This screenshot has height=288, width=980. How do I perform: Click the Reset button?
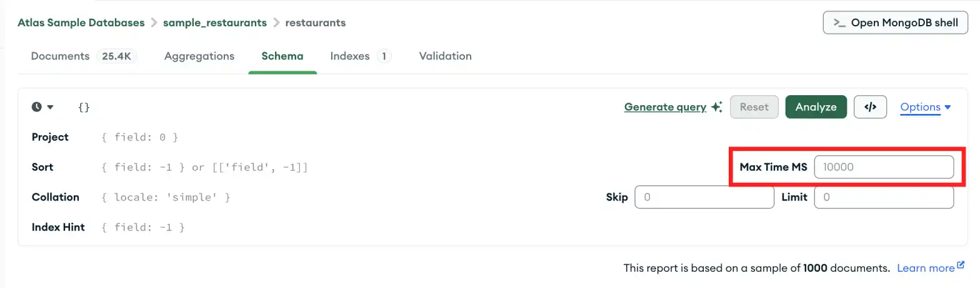754,107
